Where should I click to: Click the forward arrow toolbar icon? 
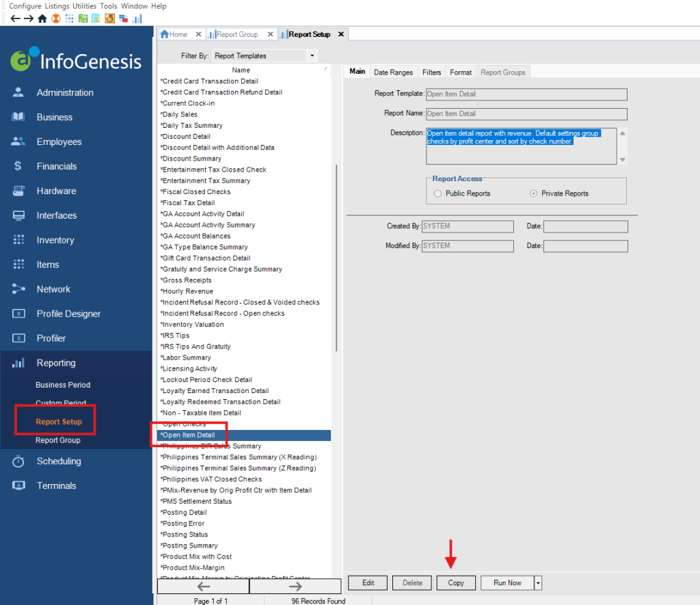point(29,18)
